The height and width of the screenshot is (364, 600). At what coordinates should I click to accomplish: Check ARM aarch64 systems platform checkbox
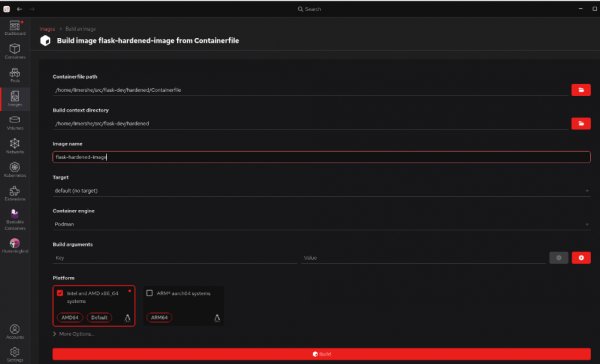tap(150, 293)
